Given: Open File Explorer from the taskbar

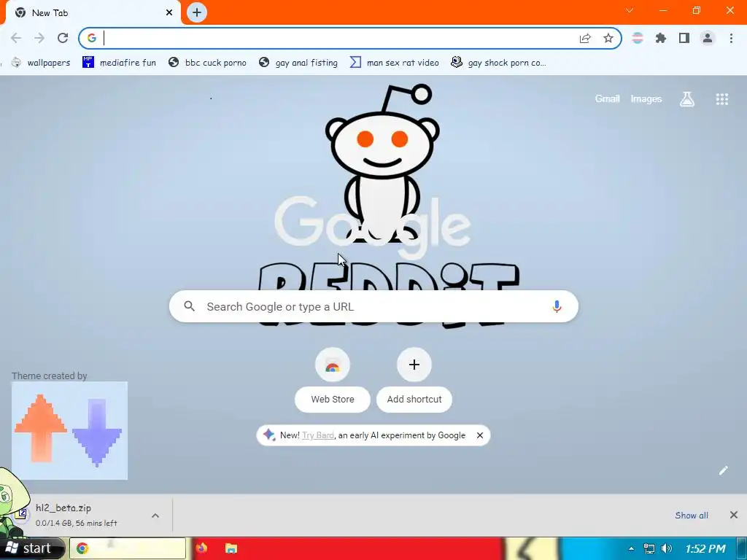Looking at the screenshot, I should (x=231, y=548).
